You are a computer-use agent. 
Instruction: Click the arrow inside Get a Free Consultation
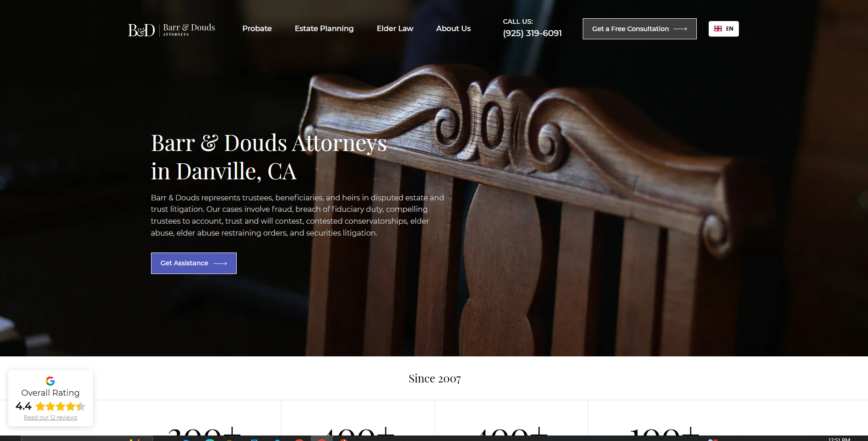(680, 29)
